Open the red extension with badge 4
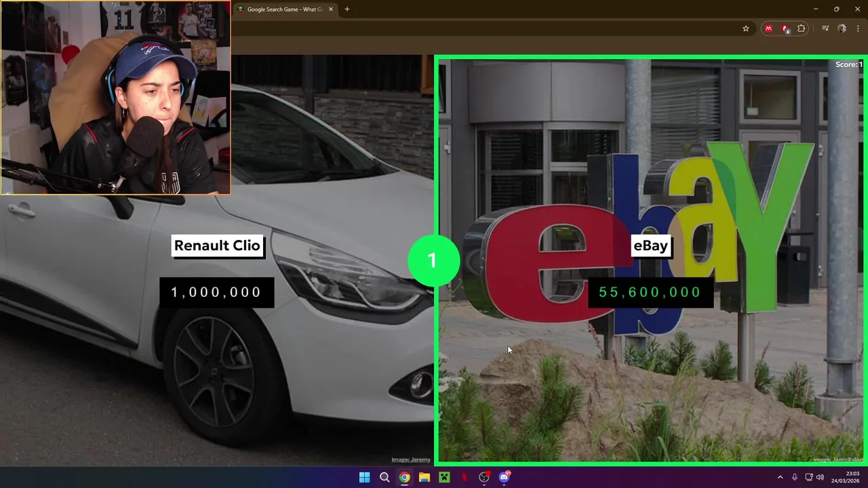 point(785,28)
